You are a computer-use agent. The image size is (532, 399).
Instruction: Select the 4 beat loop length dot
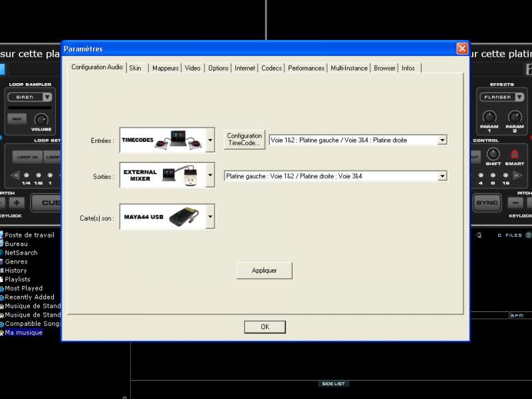pyautogui.click(x=481, y=175)
